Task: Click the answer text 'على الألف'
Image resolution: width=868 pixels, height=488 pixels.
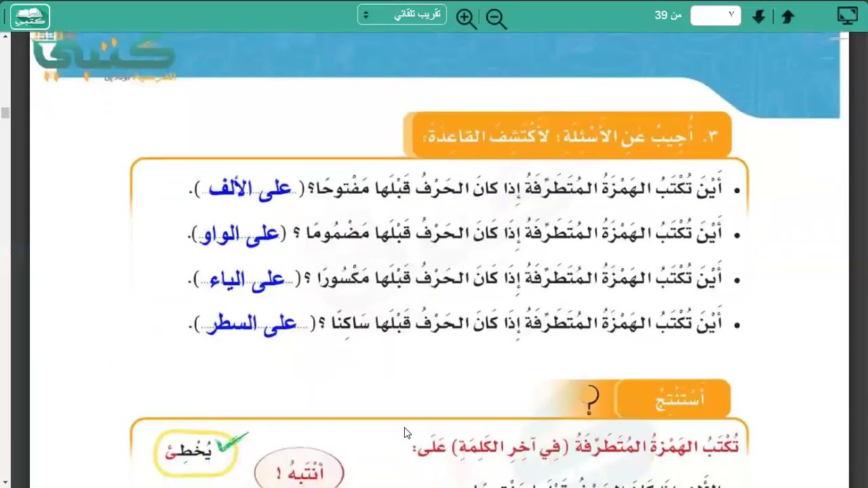Action: click(x=250, y=189)
